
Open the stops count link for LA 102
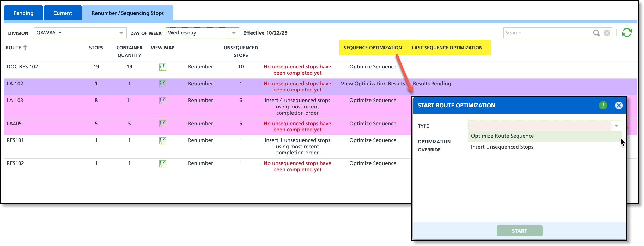tap(96, 84)
